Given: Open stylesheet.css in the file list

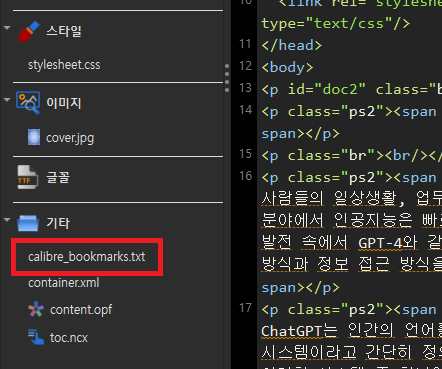Looking at the screenshot, I should pyautogui.click(x=64, y=65).
